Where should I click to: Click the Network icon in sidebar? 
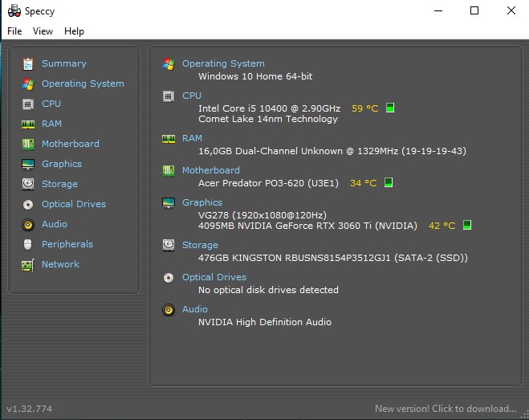[x=28, y=264]
